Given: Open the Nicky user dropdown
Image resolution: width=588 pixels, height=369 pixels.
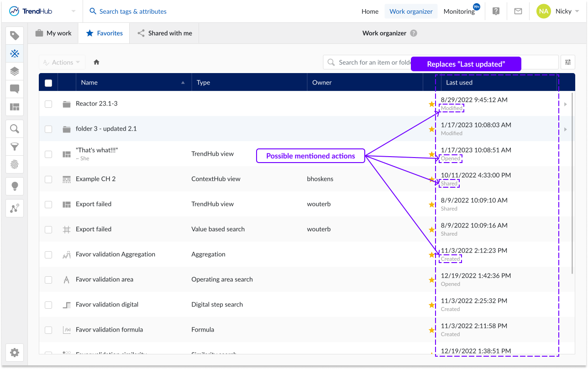Looking at the screenshot, I should point(565,11).
